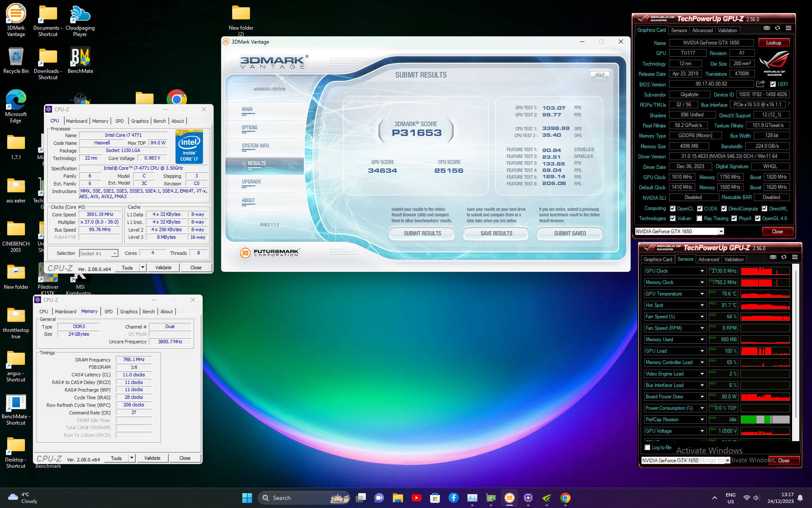Select the Validation tab in GPU-Z Sensors window
This screenshot has height=508, width=812.
[734, 260]
